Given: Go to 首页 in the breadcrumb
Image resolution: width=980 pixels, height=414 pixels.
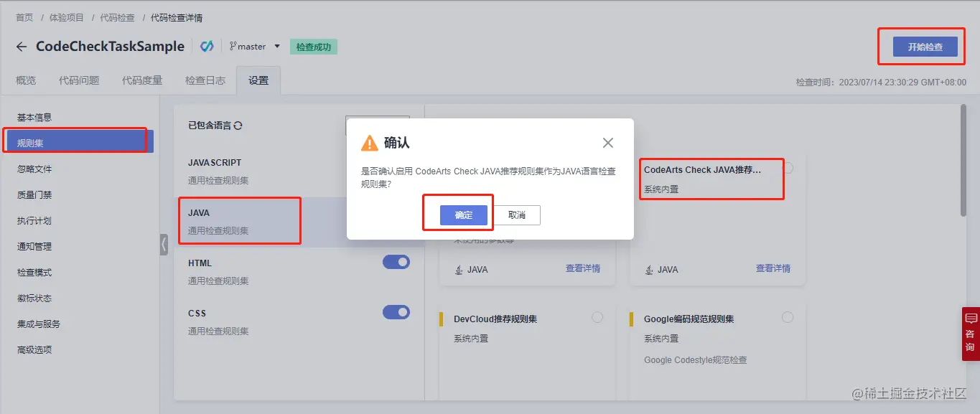Looking at the screenshot, I should (x=24, y=17).
